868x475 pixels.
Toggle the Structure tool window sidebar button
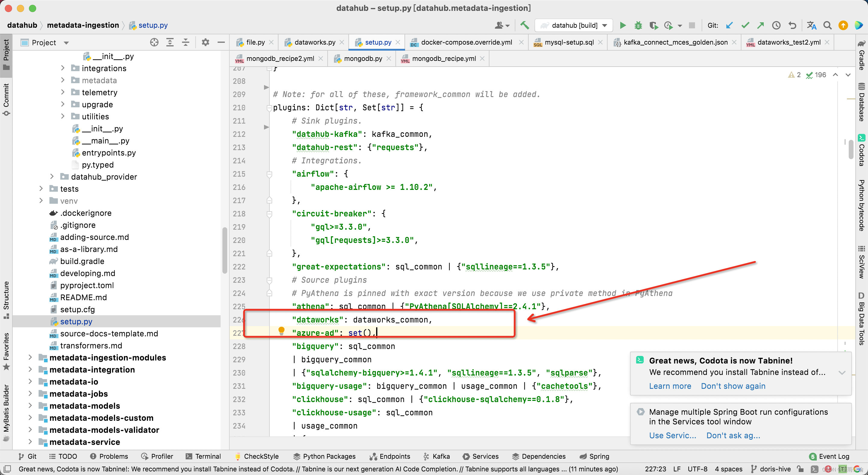click(6, 299)
